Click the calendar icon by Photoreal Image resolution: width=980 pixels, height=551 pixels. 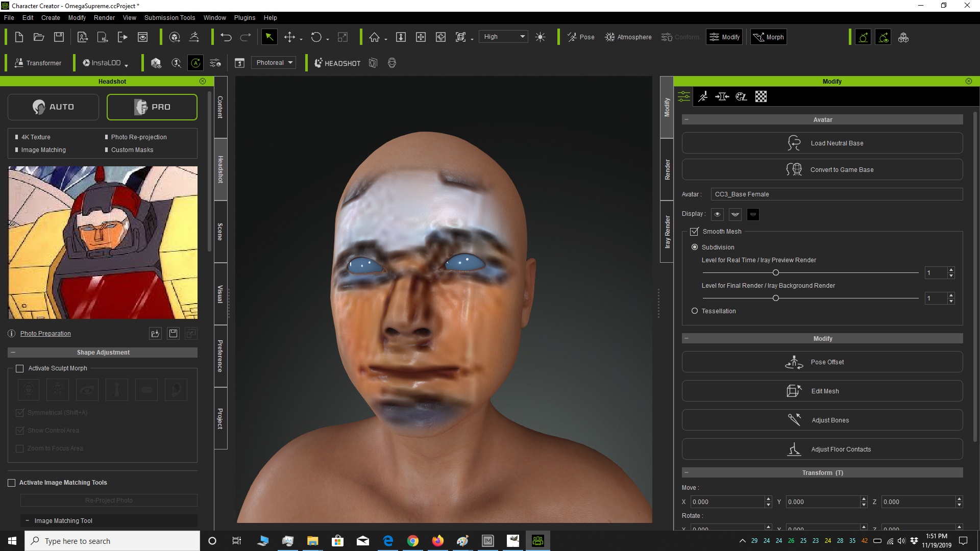239,63
